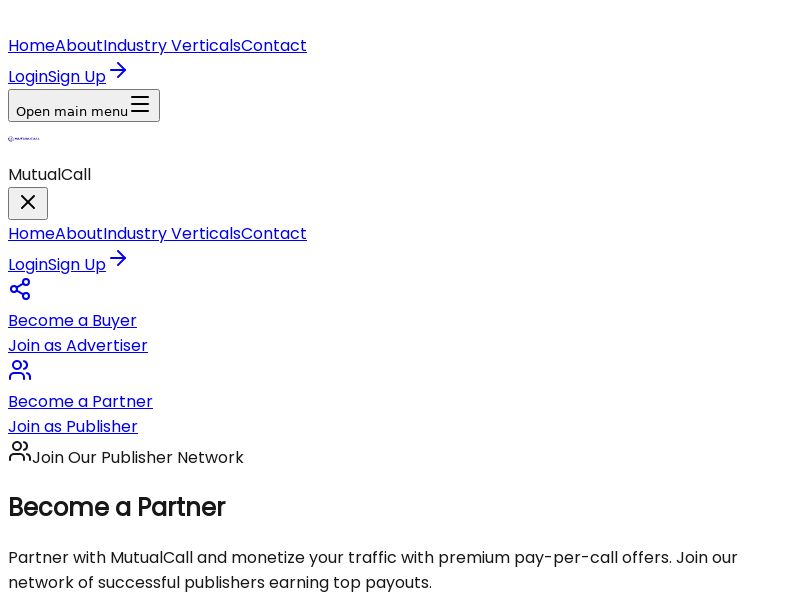Select Industry Verticals in the menu

[x=171, y=45]
